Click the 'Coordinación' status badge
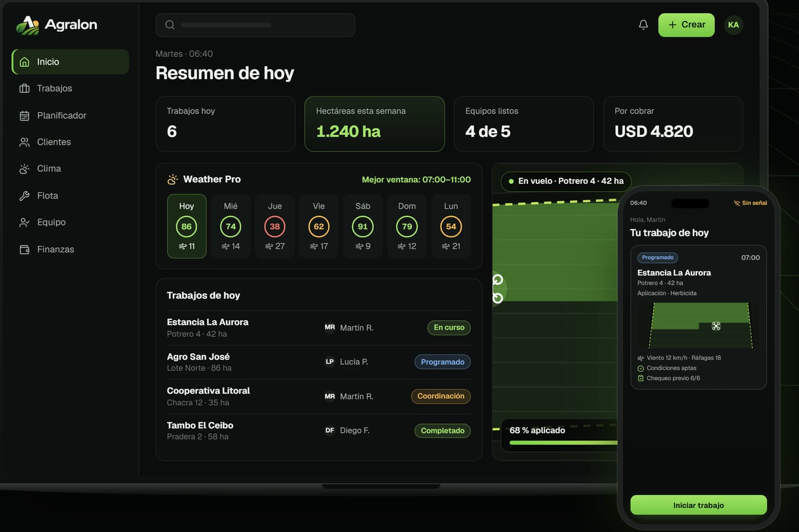The height and width of the screenshot is (532, 799). [441, 396]
